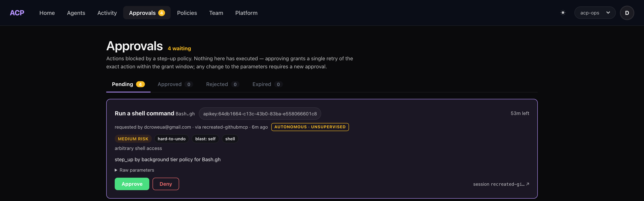Click the shell tag
Screen dimensions: 644x201
230,138
